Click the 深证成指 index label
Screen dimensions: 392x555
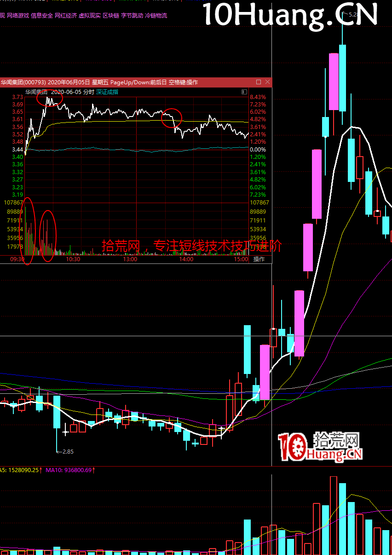click(107, 92)
